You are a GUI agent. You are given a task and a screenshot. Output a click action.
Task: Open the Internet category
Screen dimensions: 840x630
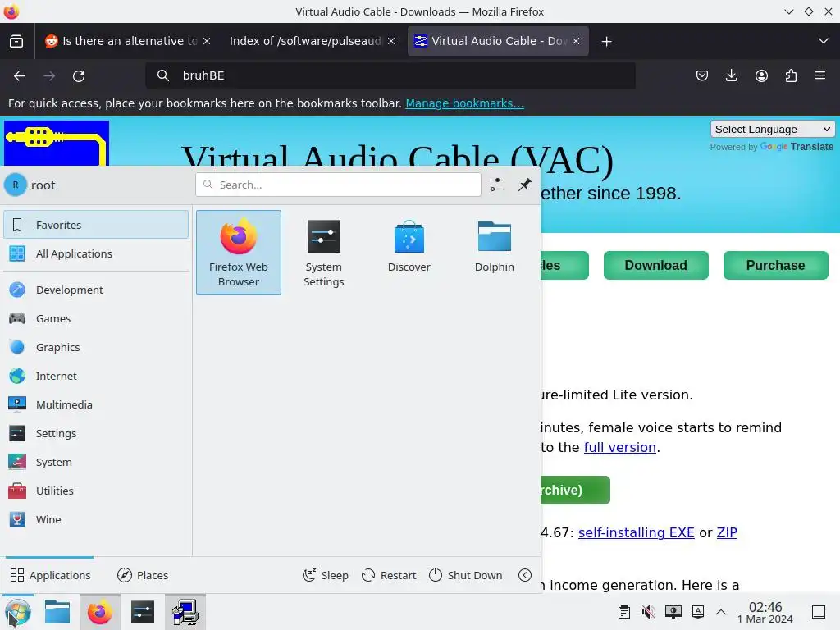96,376
